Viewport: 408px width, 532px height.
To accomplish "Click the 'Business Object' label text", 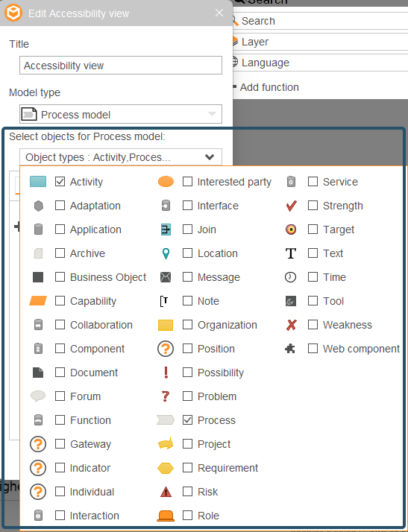I will [x=108, y=277].
